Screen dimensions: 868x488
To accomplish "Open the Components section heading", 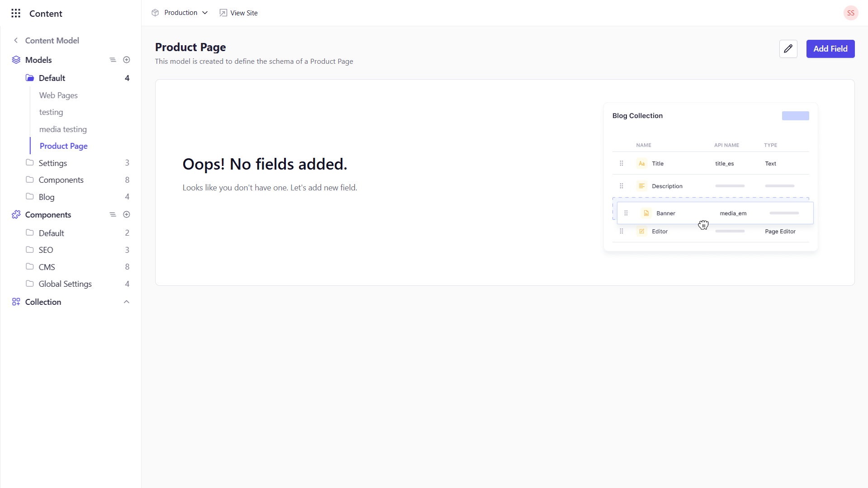I will [x=48, y=214].
